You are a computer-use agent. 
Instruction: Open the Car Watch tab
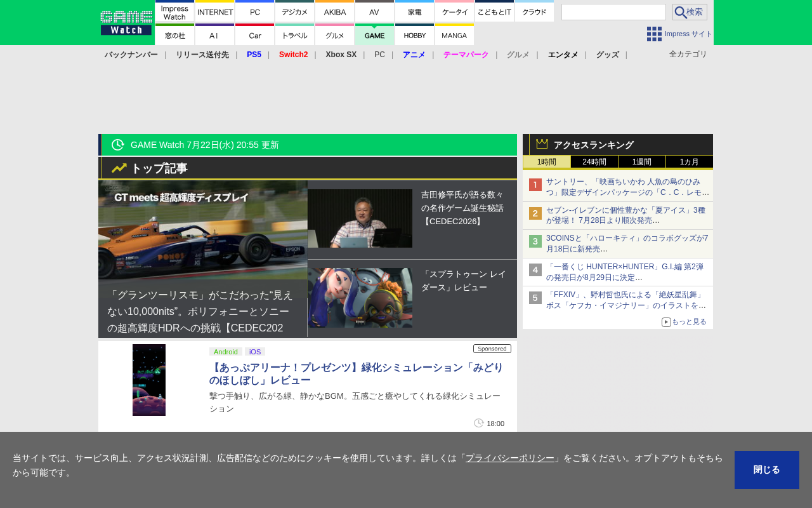[254, 34]
